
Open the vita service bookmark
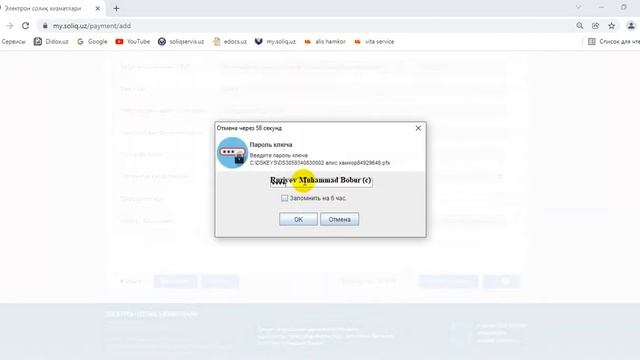(374, 42)
